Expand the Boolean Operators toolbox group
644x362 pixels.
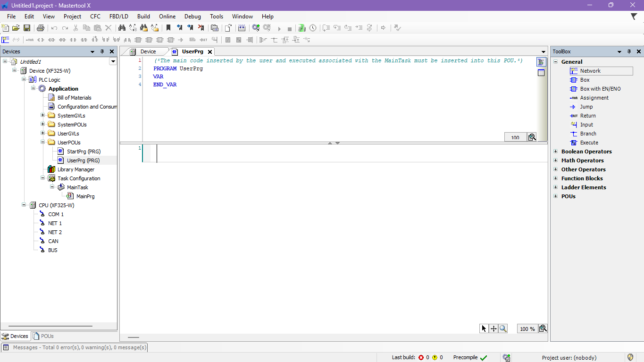coord(556,152)
